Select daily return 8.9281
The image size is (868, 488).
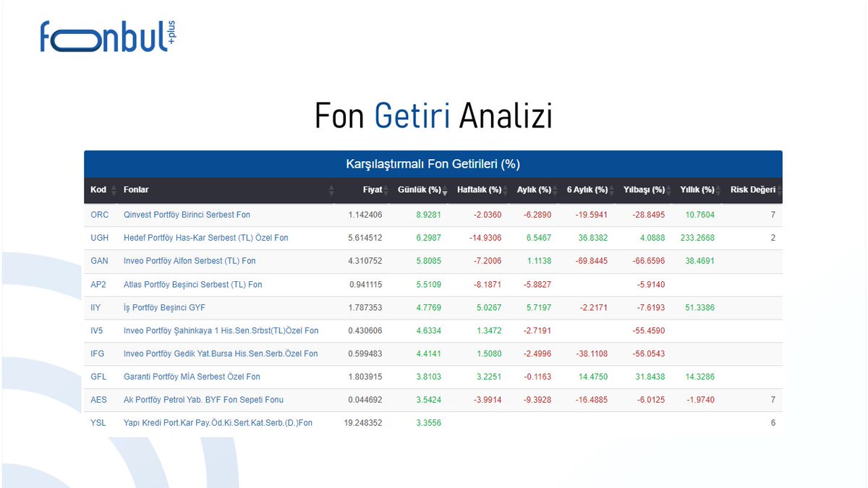tap(428, 215)
